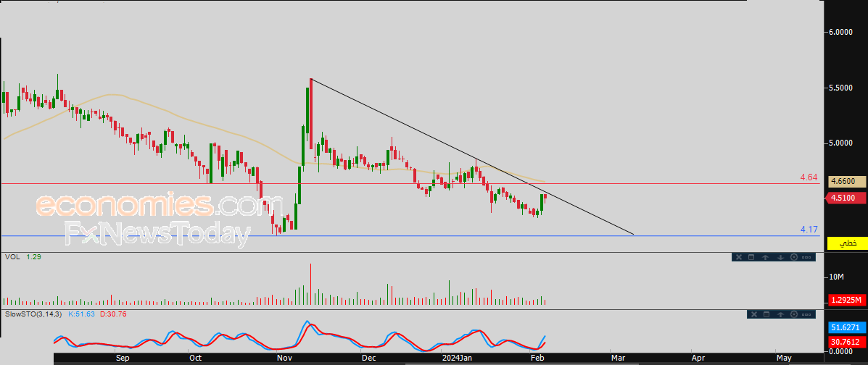Select the SlowSTO(3,14,3) indicator label

34,314
